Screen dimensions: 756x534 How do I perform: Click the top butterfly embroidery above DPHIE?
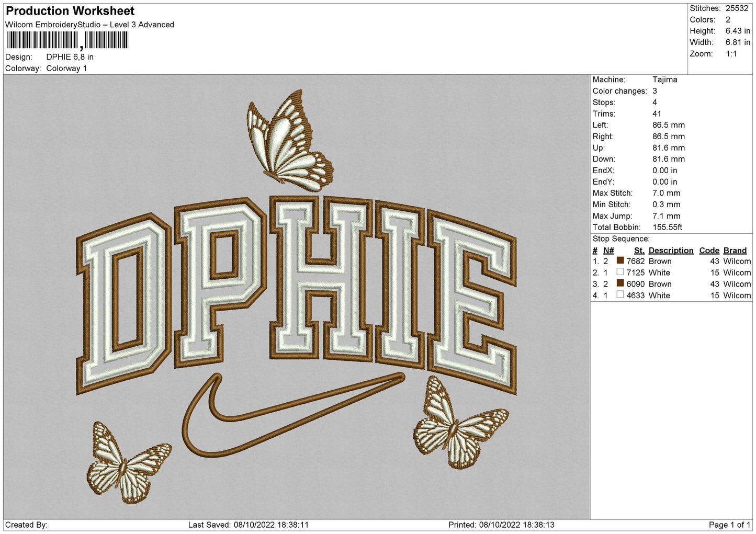coord(290,141)
